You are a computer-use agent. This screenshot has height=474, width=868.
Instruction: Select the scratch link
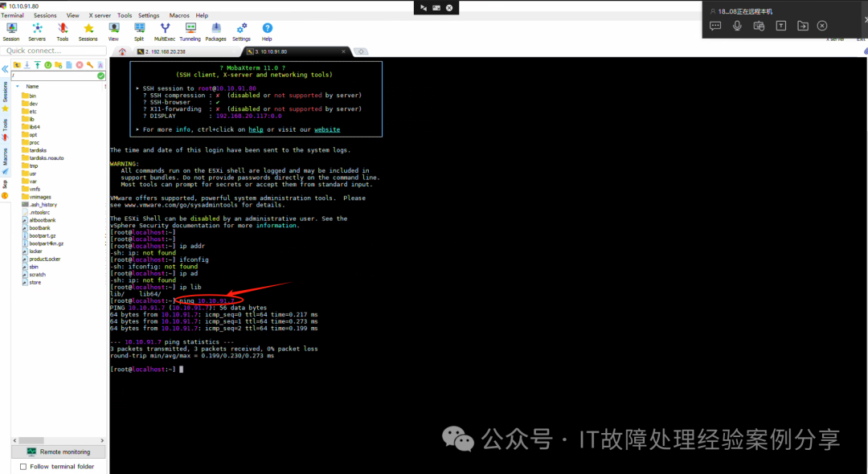click(x=34, y=274)
